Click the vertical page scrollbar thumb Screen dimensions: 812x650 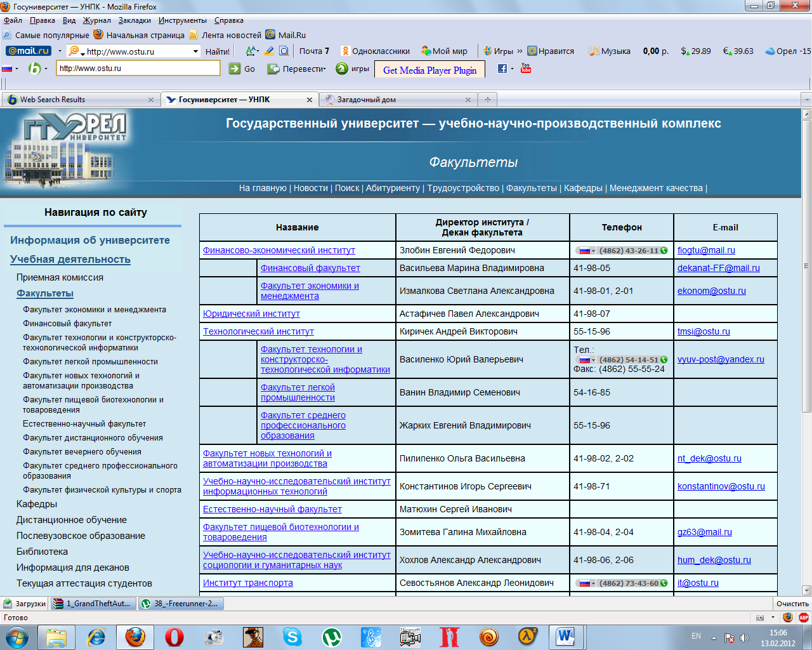(x=806, y=267)
